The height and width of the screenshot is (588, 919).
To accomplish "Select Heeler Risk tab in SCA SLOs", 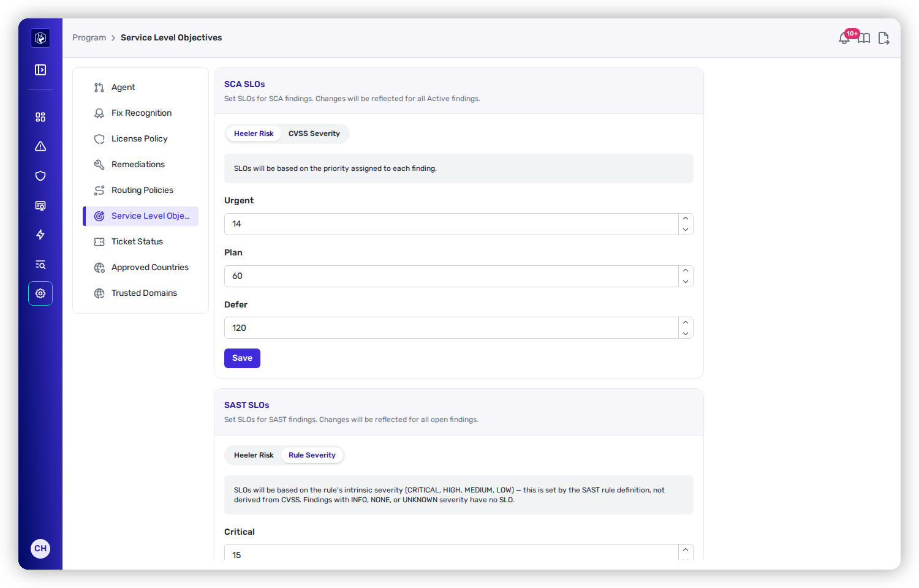I will (254, 134).
